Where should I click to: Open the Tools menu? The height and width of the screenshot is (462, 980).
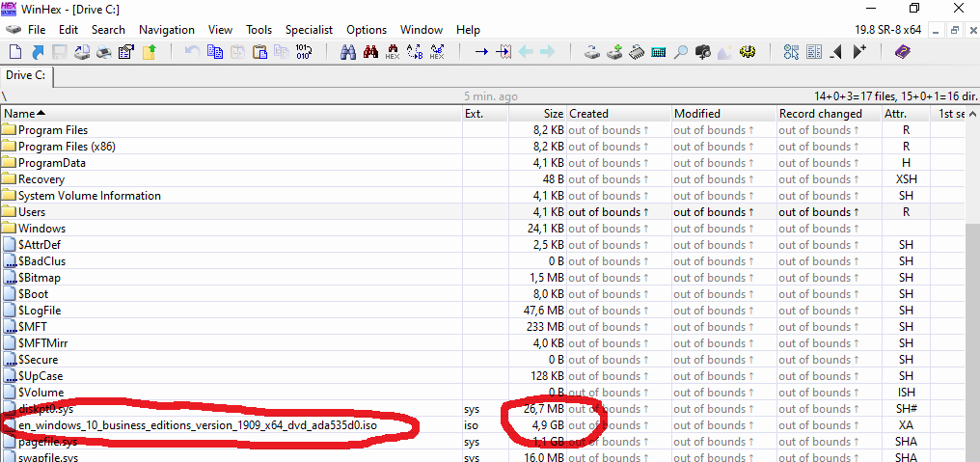pyautogui.click(x=259, y=29)
